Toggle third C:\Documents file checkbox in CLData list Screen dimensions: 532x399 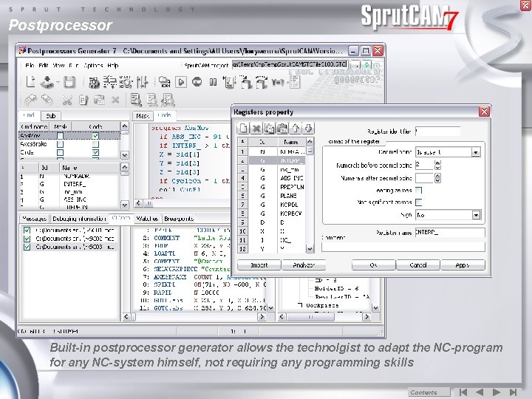tap(27, 248)
